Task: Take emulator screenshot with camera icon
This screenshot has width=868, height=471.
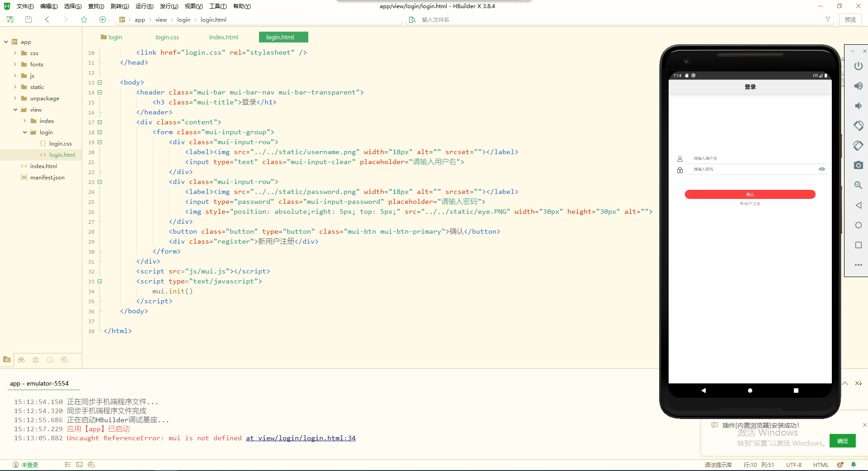Action: pos(858,165)
